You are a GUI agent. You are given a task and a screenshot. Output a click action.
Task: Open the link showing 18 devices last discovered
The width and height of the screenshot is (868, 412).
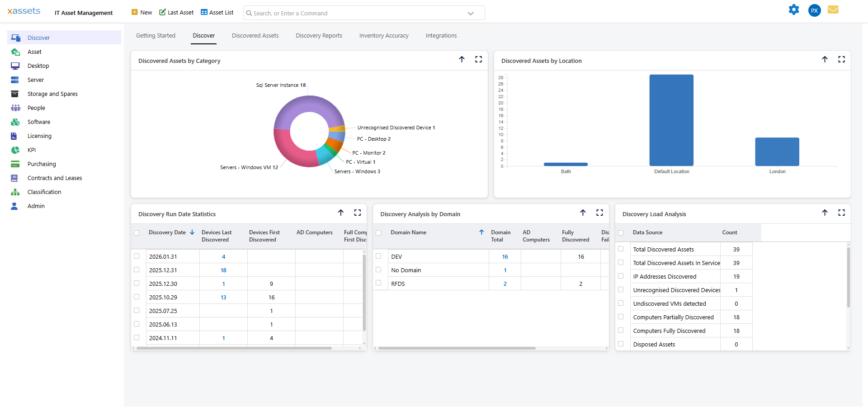(x=223, y=270)
